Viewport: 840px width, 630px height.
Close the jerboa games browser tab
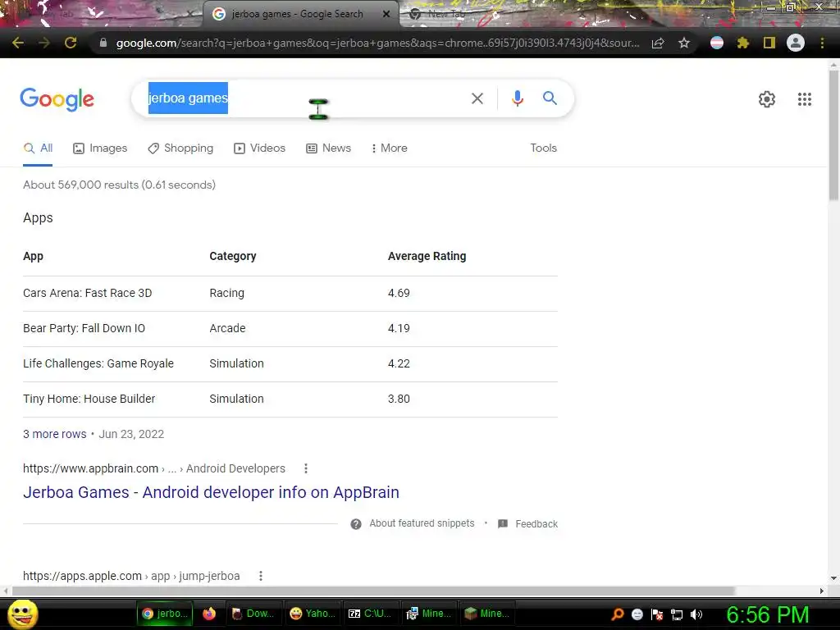386,14
